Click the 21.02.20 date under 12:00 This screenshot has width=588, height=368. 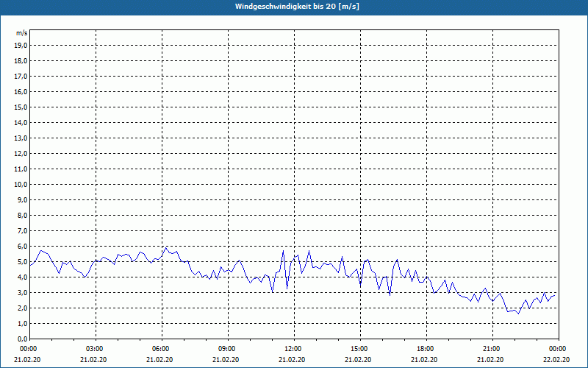click(x=292, y=359)
